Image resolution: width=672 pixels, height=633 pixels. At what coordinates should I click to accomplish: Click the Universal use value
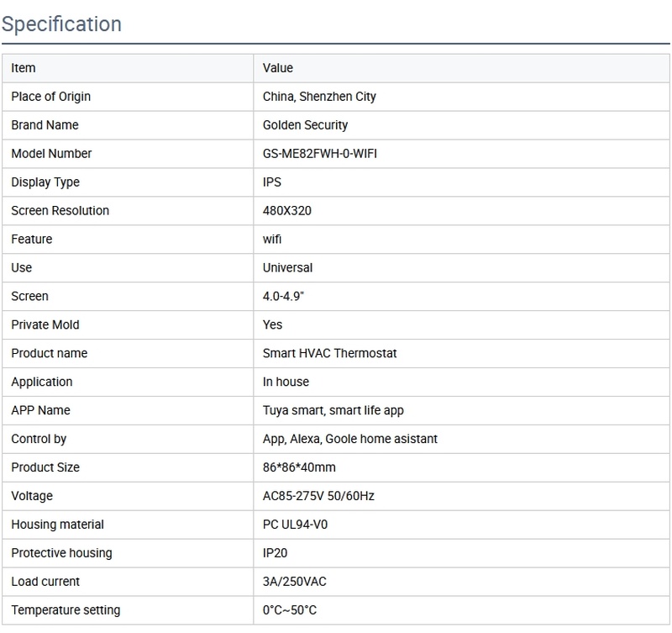point(287,268)
